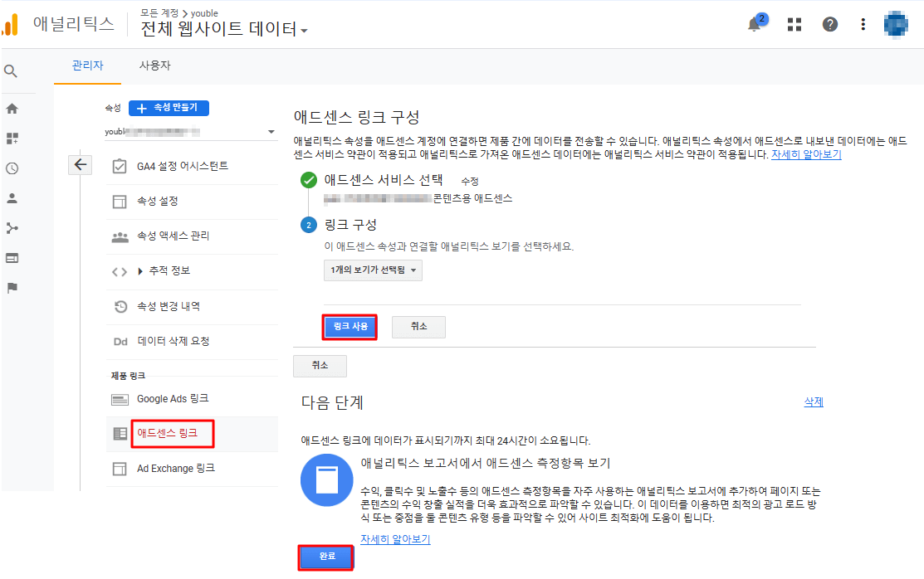Click GA4 설정 어시스턴트 checkbox icon

point(119,166)
